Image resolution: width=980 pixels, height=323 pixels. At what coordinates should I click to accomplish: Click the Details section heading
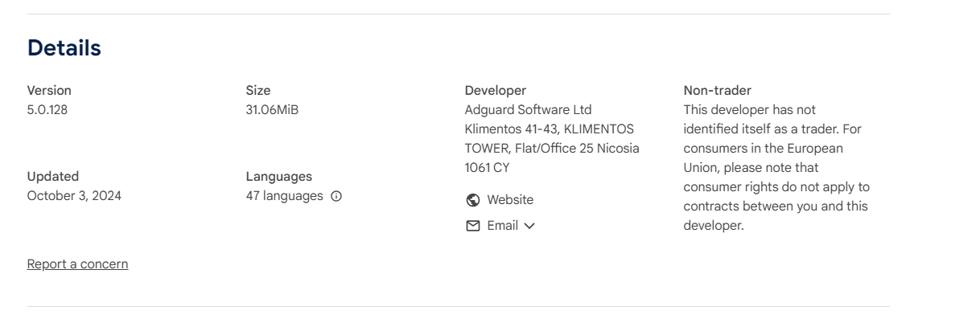64,48
